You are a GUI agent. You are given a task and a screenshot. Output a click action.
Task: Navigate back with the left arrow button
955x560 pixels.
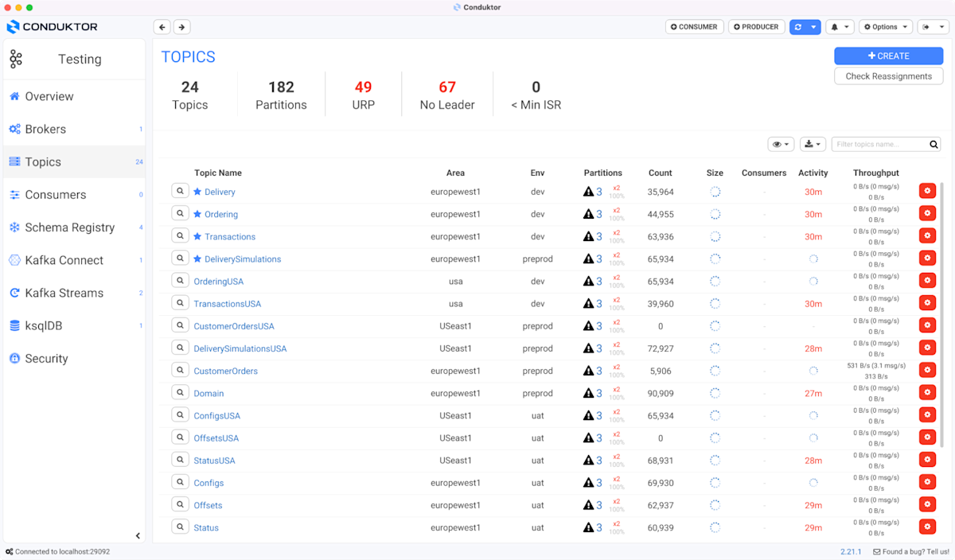(162, 27)
